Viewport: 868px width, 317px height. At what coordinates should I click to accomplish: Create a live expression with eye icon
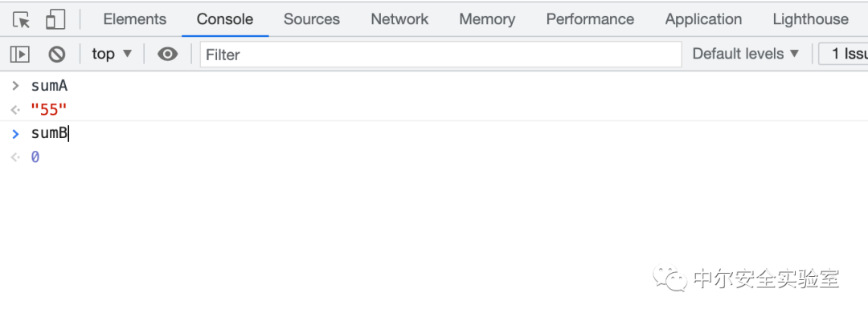click(x=167, y=55)
